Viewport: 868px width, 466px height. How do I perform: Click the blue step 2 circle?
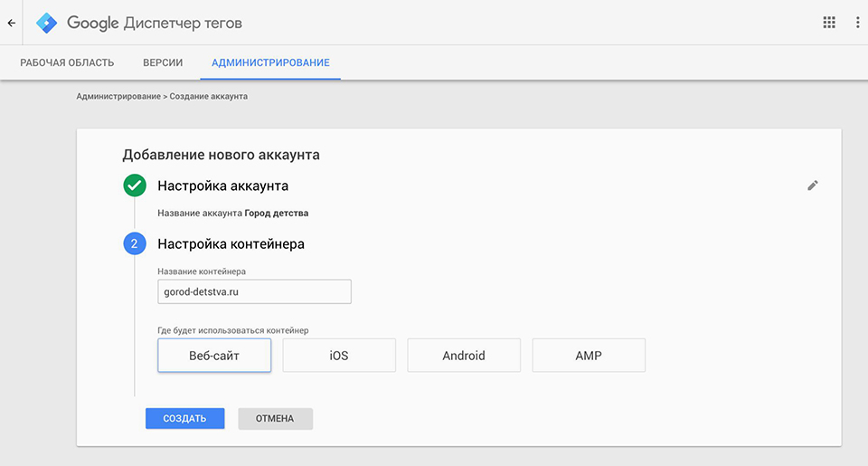click(x=135, y=243)
